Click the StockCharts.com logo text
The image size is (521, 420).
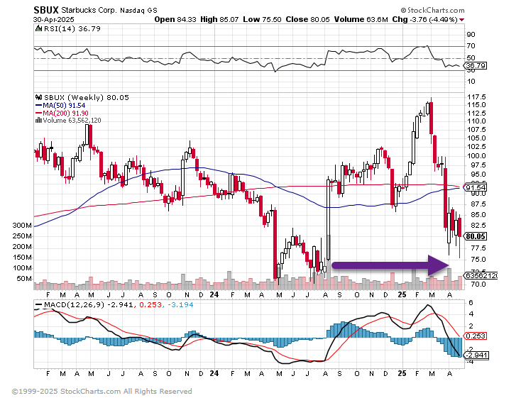coord(432,11)
